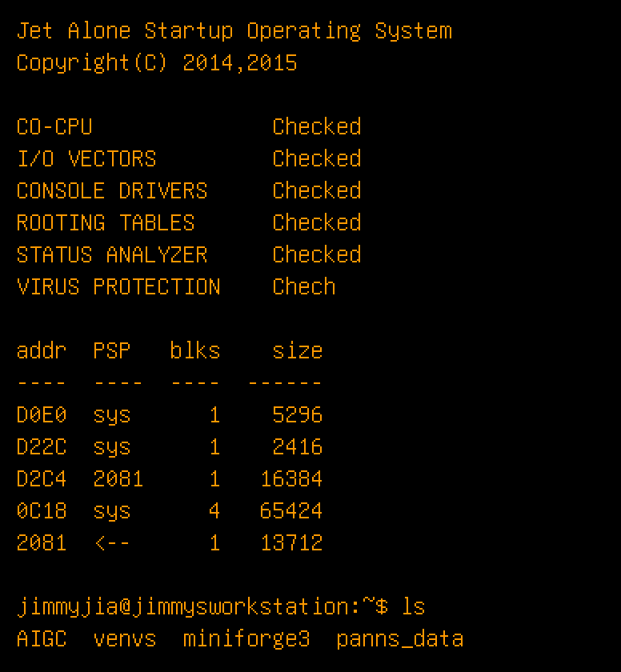
Task: Select the 'STATUS ANALYZER' label
Action: pyautogui.click(x=112, y=254)
